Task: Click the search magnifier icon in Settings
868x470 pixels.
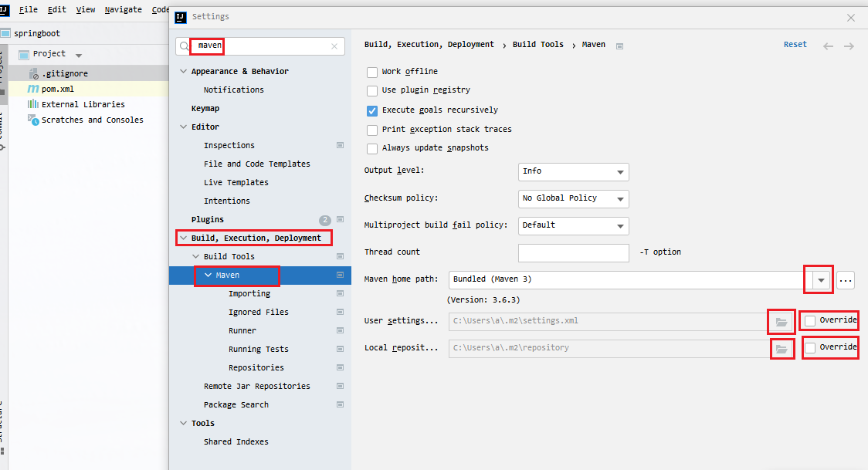Action: click(x=185, y=46)
